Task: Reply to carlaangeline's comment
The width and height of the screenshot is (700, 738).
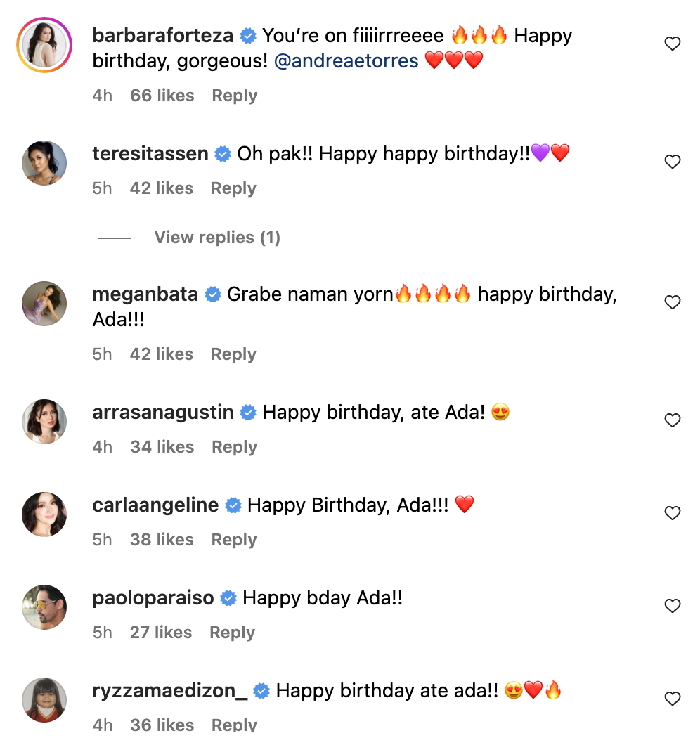Action: pyautogui.click(x=233, y=540)
